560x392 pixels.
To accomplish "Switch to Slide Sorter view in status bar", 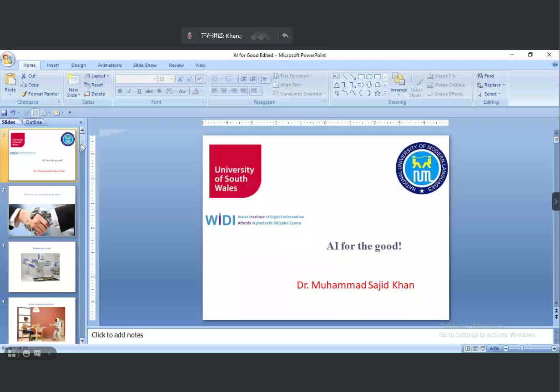I will pyautogui.click(x=475, y=348).
